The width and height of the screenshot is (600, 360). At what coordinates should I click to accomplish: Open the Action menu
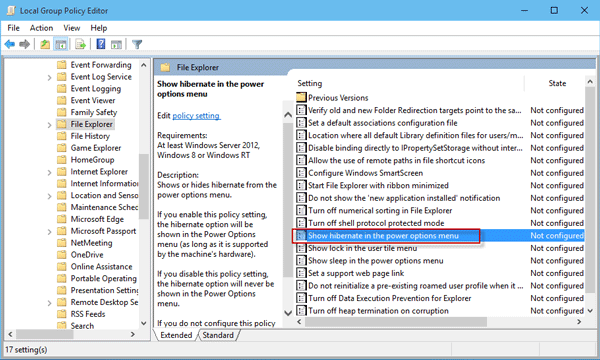41,28
